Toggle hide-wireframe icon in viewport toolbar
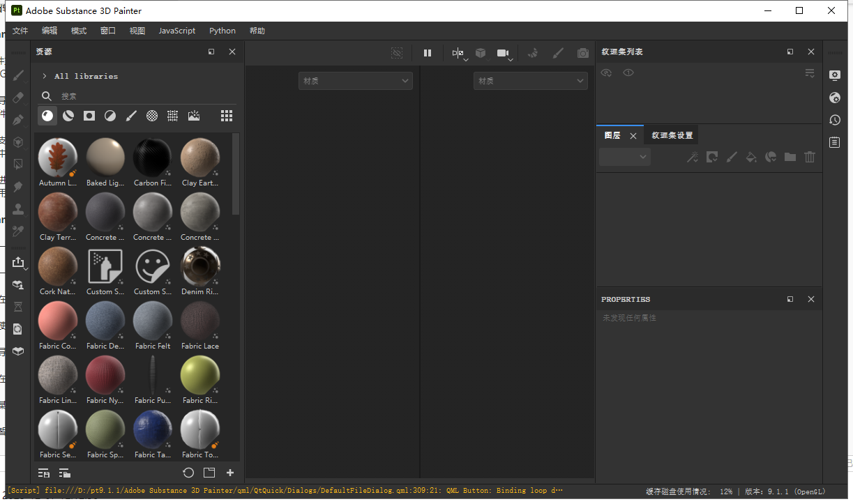The width and height of the screenshot is (853, 504). [x=397, y=53]
